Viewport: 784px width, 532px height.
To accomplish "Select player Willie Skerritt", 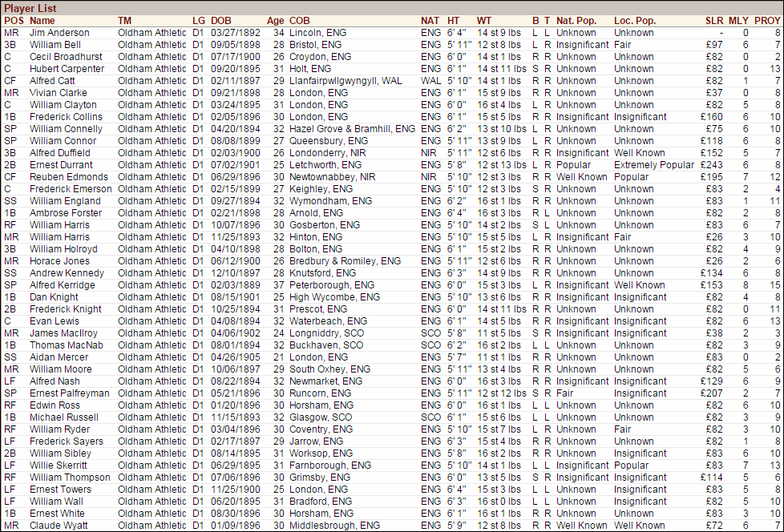I will pos(58,465).
